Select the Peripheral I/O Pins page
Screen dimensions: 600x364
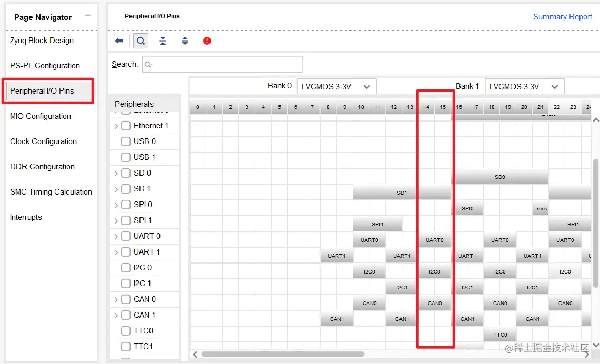(49, 91)
